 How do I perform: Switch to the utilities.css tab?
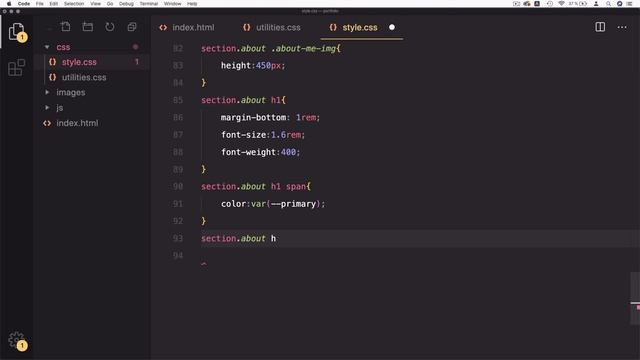[x=272, y=27]
